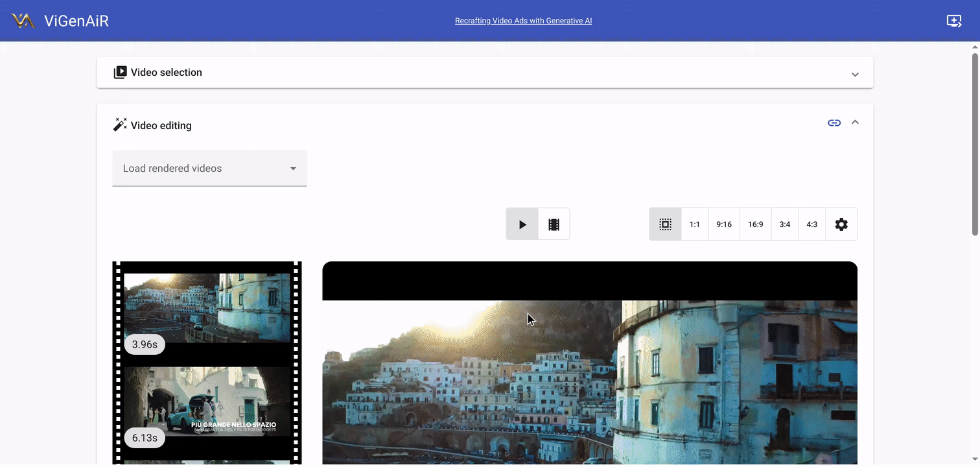This screenshot has height=467, width=980.
Task: Click the Video selection panel title
Action: coord(167,73)
